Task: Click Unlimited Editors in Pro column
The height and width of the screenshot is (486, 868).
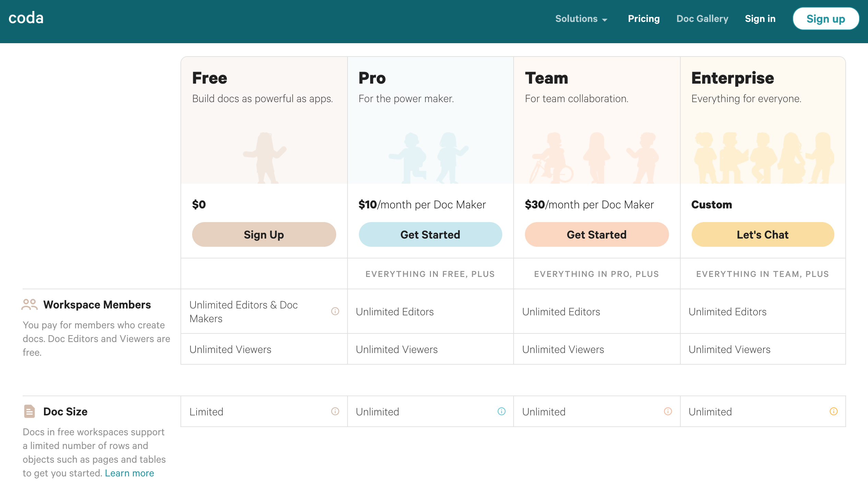Action: pyautogui.click(x=395, y=312)
